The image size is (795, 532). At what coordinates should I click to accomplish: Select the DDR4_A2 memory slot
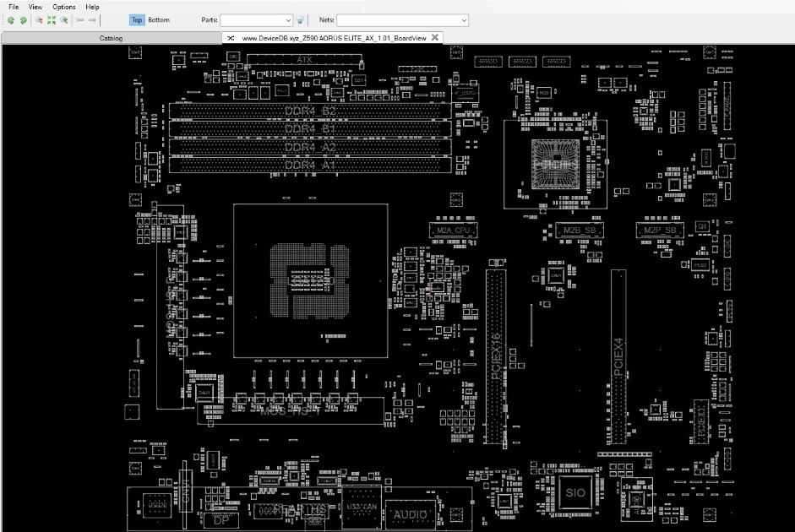310,147
